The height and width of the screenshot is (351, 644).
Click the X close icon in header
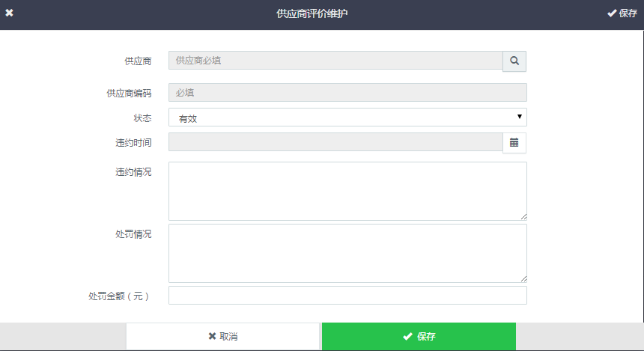click(10, 13)
